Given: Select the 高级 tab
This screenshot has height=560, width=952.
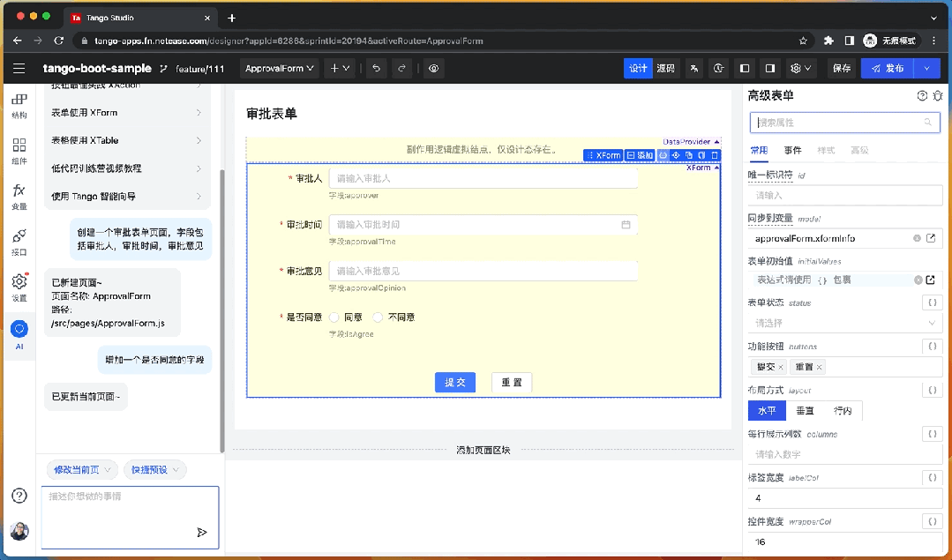Looking at the screenshot, I should [859, 151].
